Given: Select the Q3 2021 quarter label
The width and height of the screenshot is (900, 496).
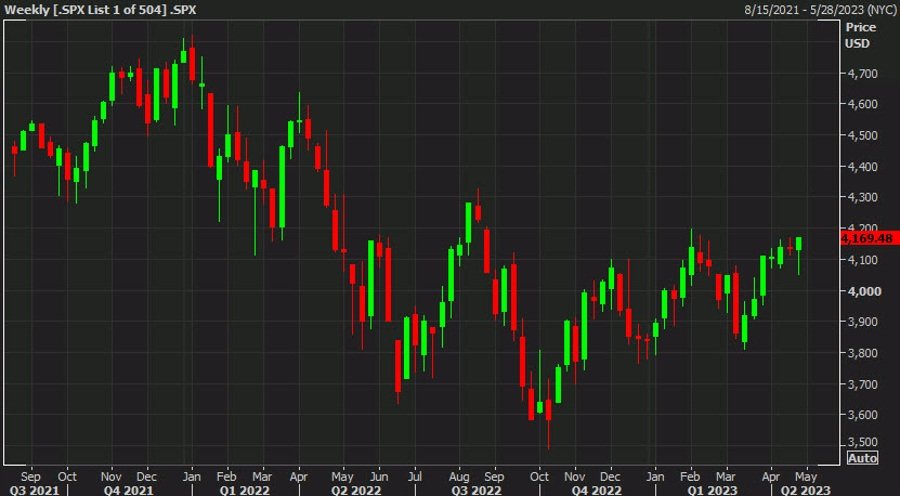Looking at the screenshot, I should pyautogui.click(x=29, y=489).
